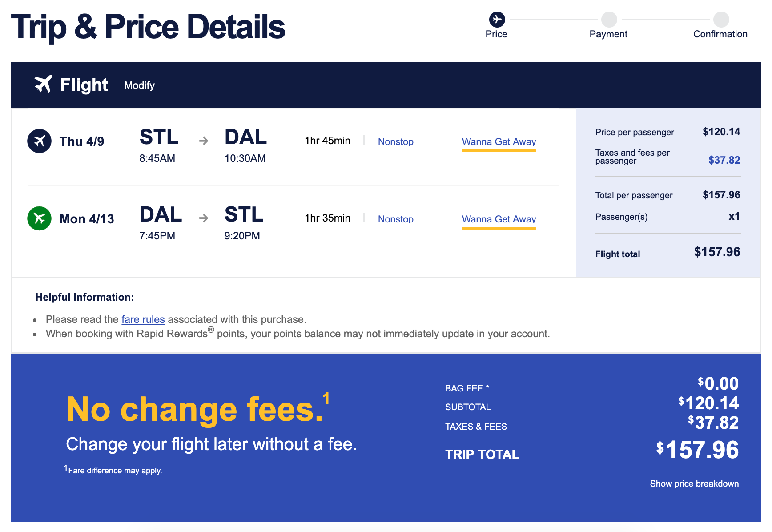Click the arrow between DAL and STL
Viewport: 772px width, 532px height.
tap(204, 218)
